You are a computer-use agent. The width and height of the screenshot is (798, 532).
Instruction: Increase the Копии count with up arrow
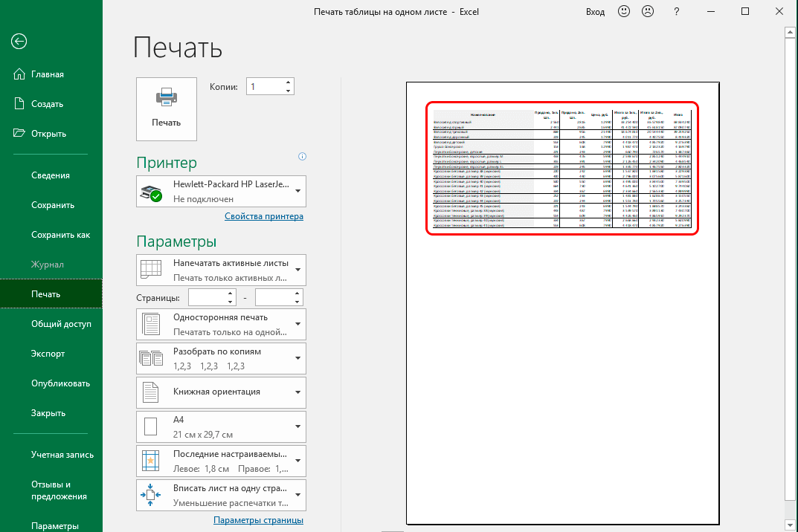pos(288,82)
